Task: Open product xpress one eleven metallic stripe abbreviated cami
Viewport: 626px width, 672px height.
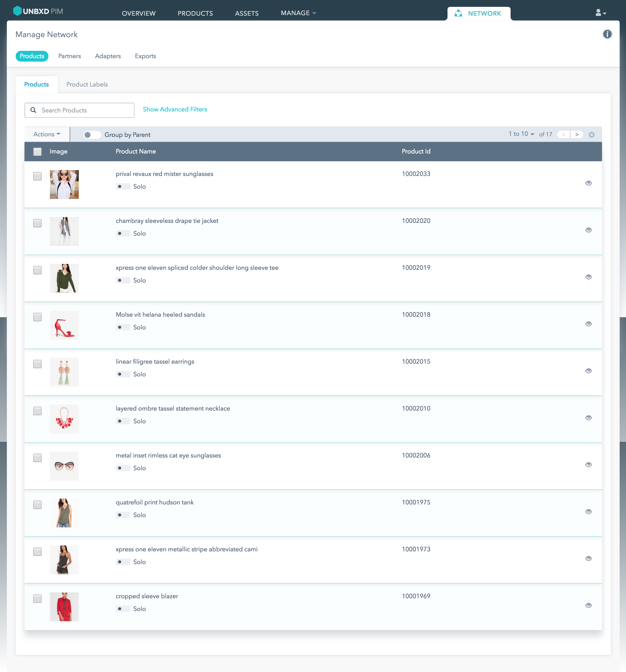Action: 187,550
